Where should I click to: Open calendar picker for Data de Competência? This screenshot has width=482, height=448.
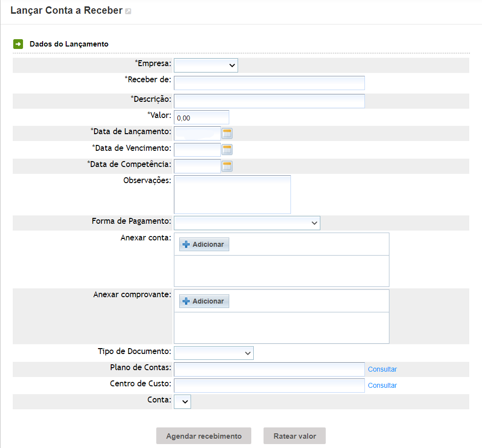(227, 166)
